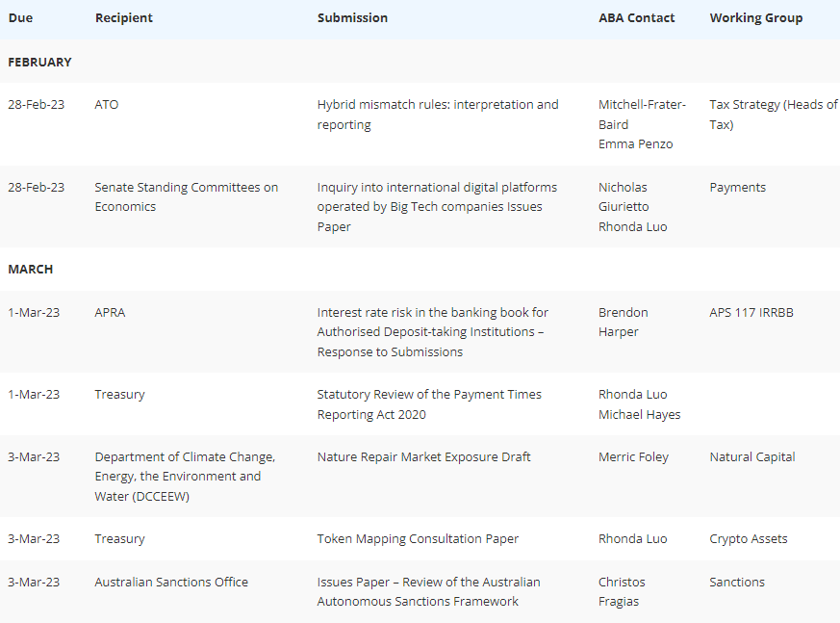The width and height of the screenshot is (840, 623).
Task: Open Hybrid mismatch rules submission link
Action: pos(438,115)
